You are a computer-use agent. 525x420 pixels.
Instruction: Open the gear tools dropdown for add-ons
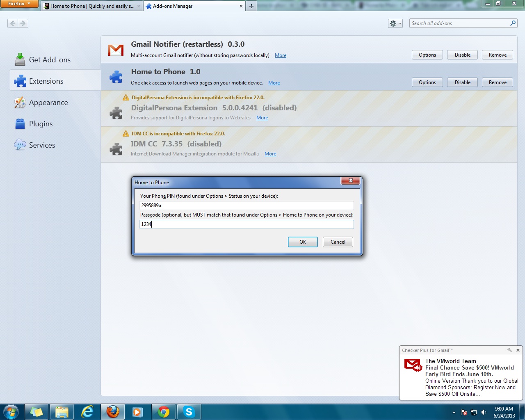(x=395, y=23)
